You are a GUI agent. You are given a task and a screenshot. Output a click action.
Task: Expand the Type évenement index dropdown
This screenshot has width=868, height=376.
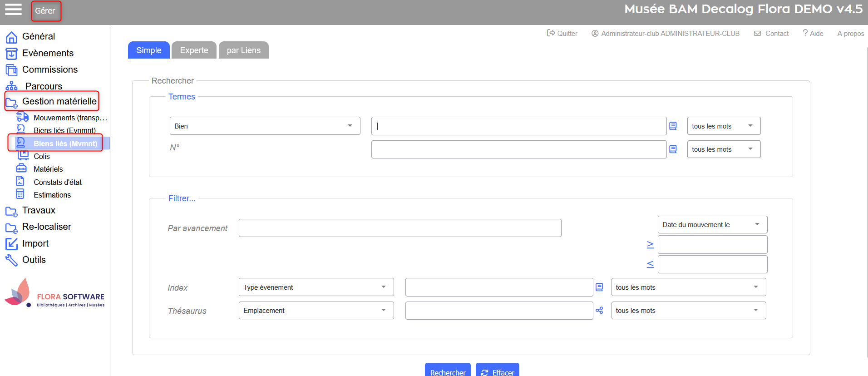(x=316, y=287)
